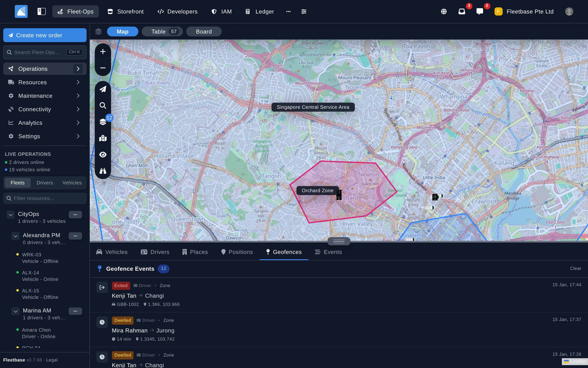Click the Fleetbase logo icon
Screen dimensions: 588x368
(21, 11)
